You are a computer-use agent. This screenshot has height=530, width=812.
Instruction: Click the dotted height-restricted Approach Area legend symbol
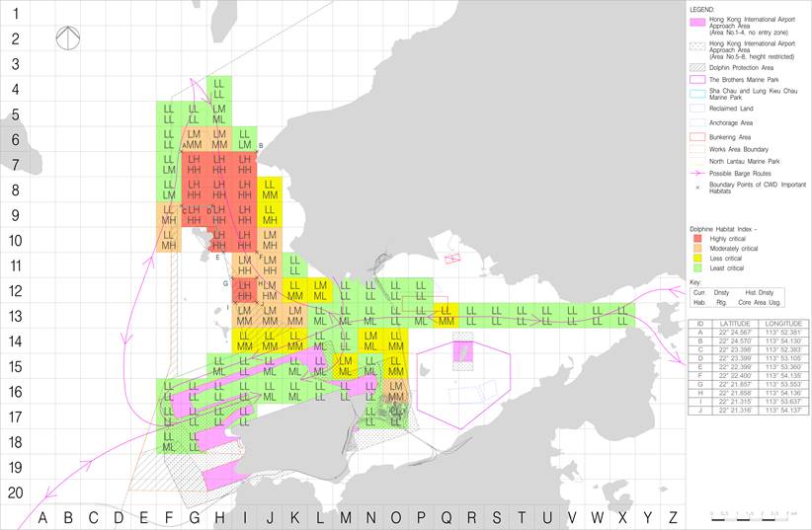click(x=697, y=46)
